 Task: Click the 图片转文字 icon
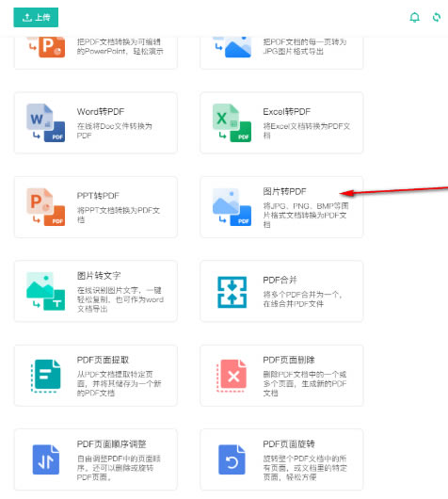[x=46, y=291]
